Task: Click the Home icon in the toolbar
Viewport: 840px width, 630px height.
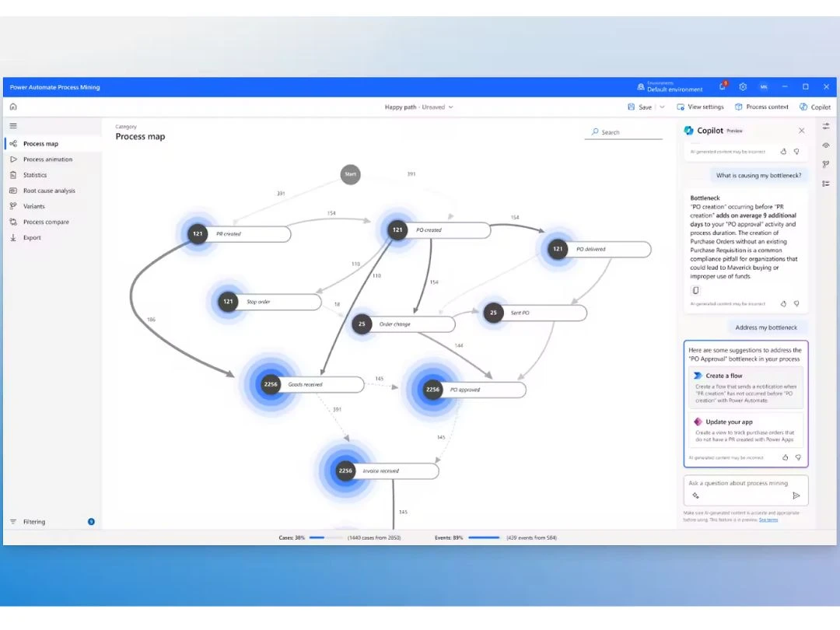Action: point(13,107)
